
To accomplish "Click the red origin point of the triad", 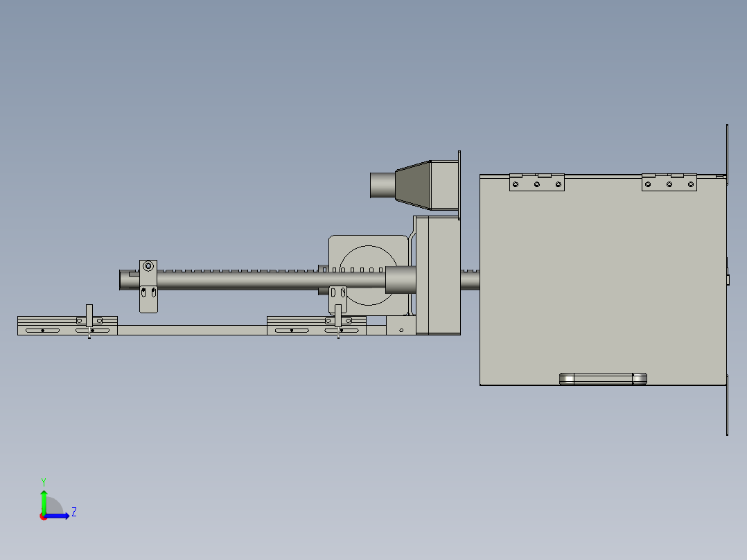I will 43,516.
